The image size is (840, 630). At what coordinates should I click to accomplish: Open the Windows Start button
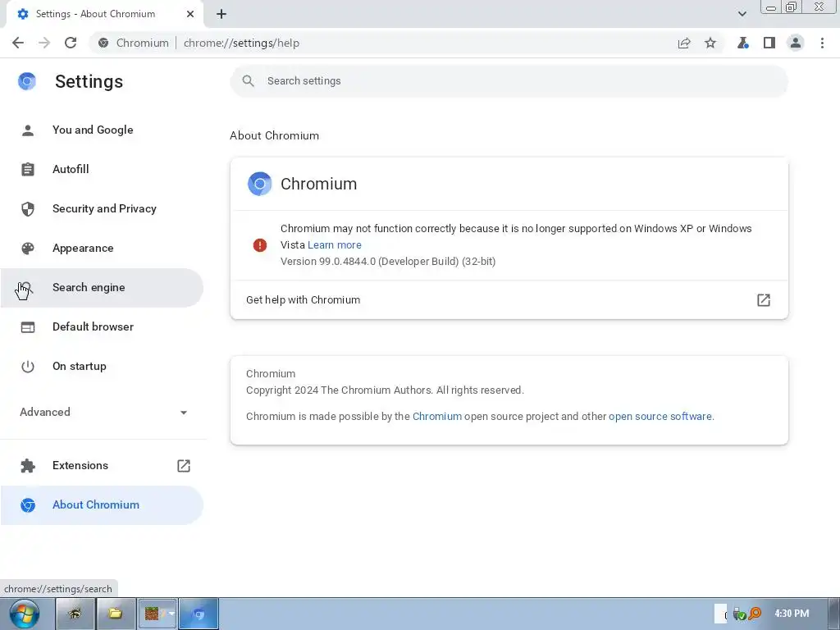click(24, 614)
